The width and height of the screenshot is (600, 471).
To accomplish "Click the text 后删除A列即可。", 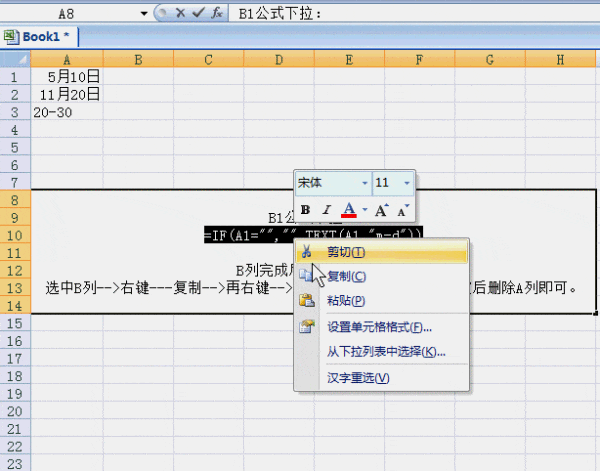I will coord(524,288).
